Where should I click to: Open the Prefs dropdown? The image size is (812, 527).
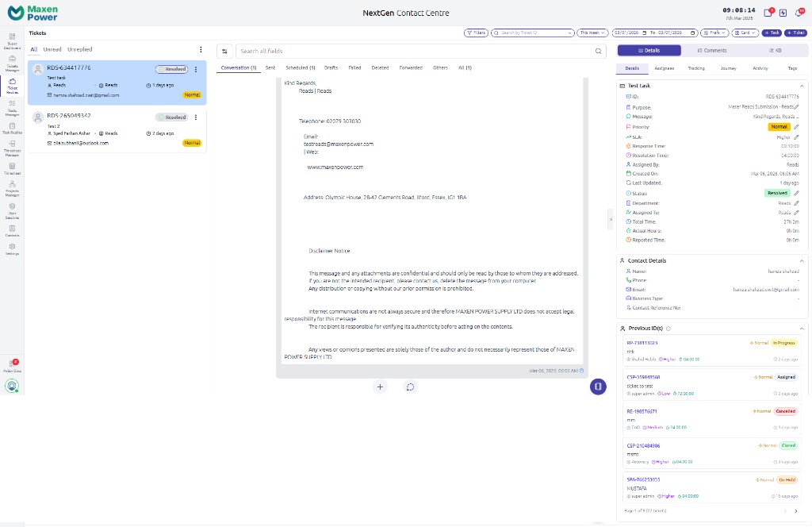click(716, 33)
